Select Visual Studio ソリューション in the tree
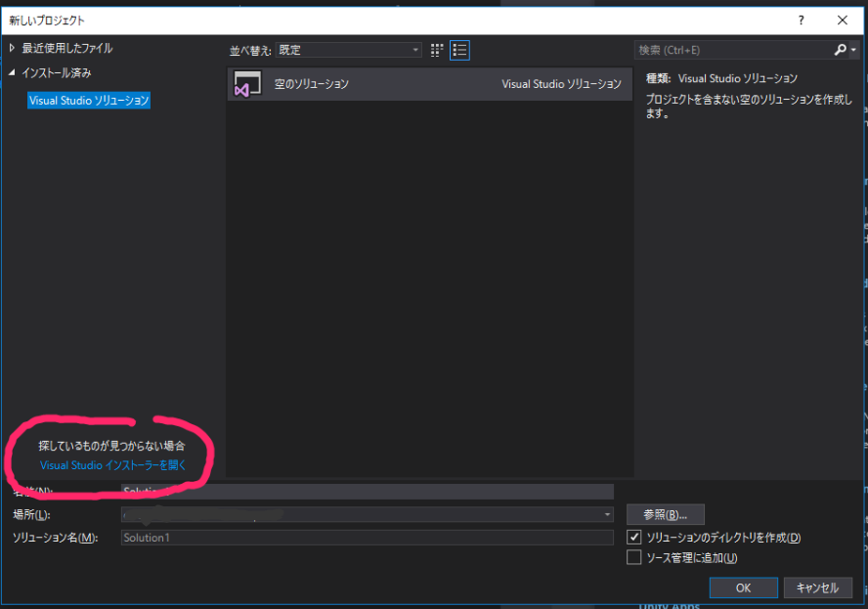Screen dimensions: 868x609 [x=89, y=101]
